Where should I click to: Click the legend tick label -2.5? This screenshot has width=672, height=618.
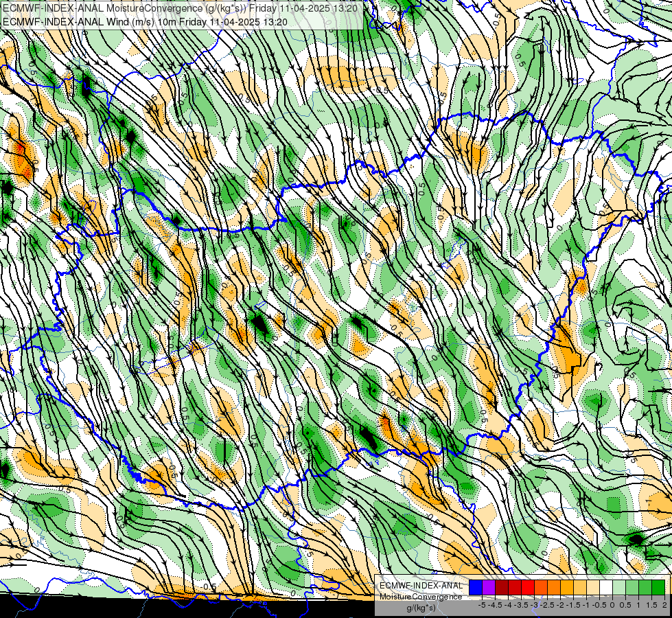[x=547, y=605]
